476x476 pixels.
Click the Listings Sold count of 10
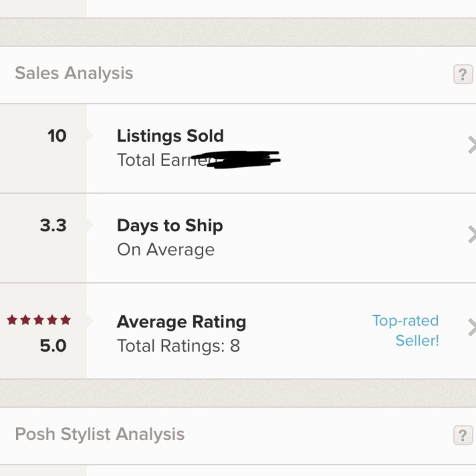coord(57,136)
